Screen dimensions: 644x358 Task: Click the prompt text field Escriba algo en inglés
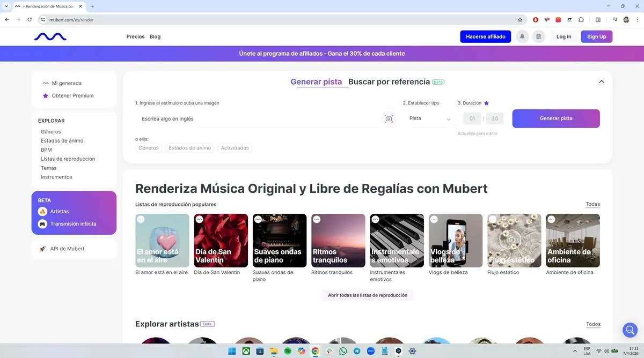coord(258,118)
